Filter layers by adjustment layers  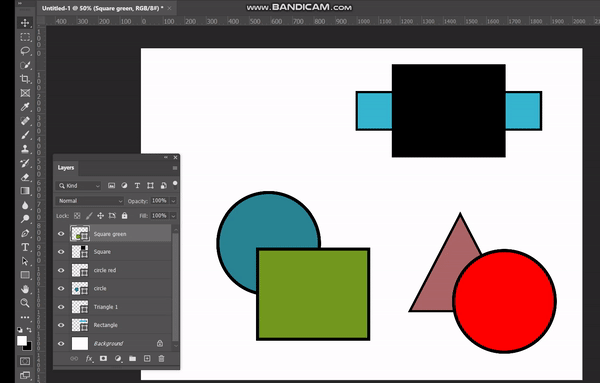[x=124, y=186]
